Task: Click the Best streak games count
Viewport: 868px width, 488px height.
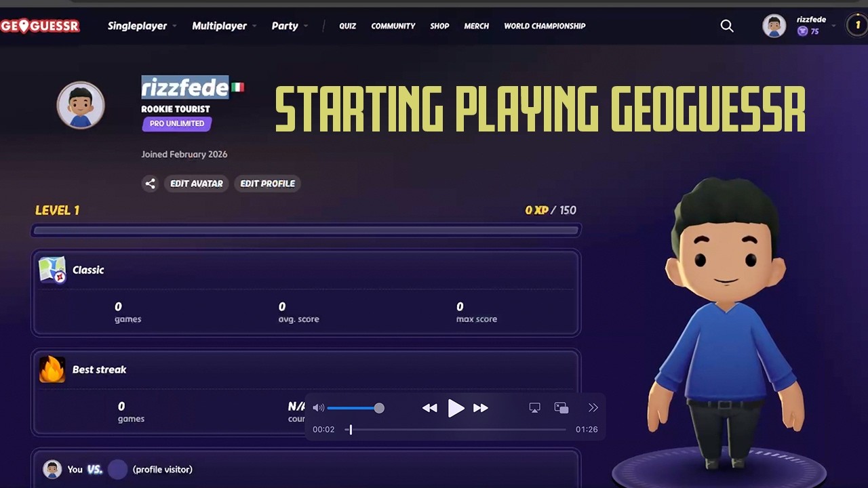Action: tap(121, 406)
